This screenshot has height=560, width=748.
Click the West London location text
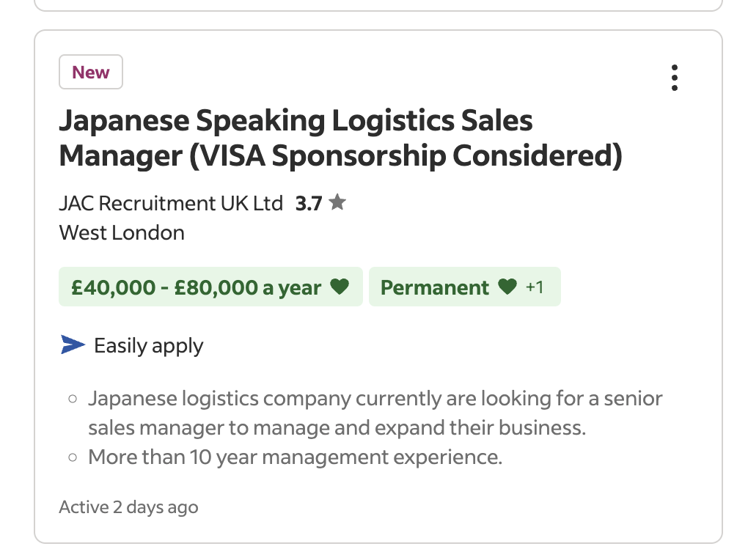coord(122,233)
